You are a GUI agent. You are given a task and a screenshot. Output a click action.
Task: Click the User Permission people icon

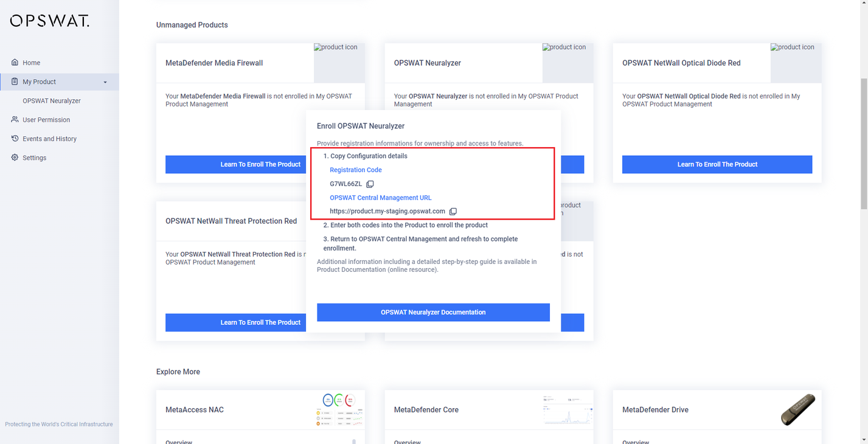tap(15, 120)
